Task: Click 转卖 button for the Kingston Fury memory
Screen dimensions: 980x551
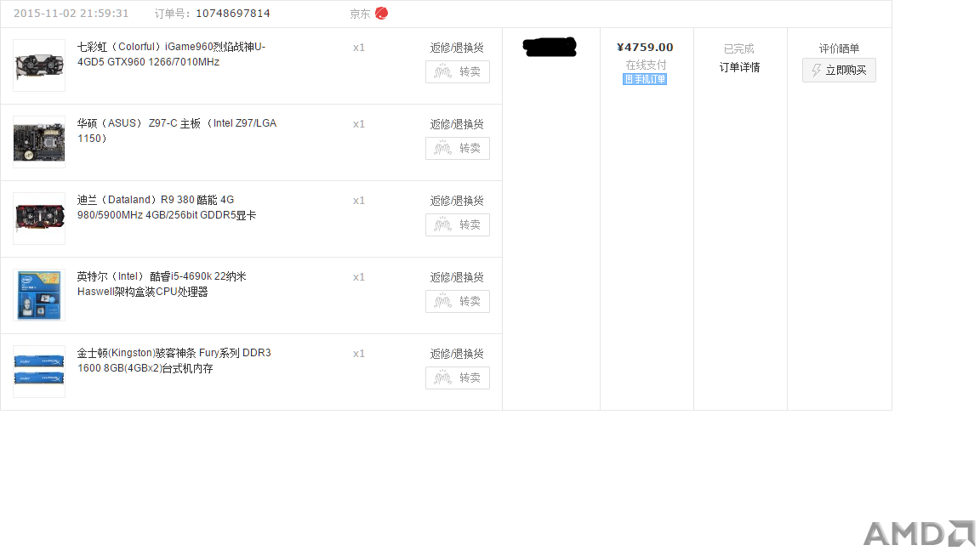Action: click(458, 378)
